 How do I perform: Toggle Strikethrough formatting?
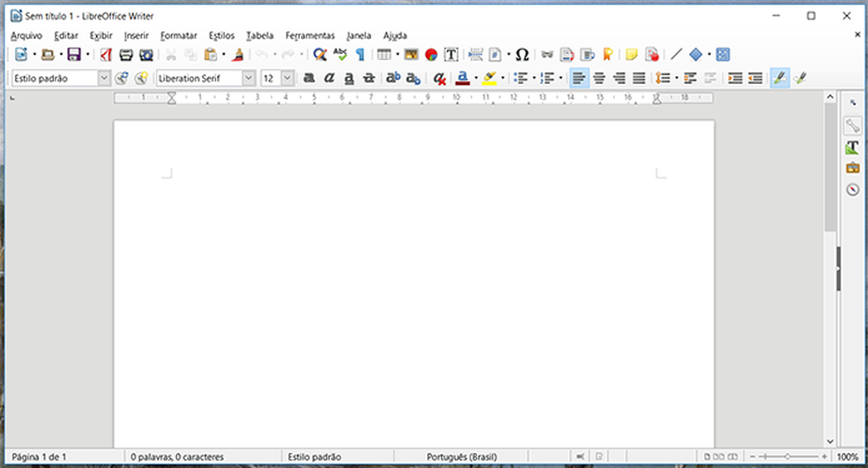click(369, 78)
